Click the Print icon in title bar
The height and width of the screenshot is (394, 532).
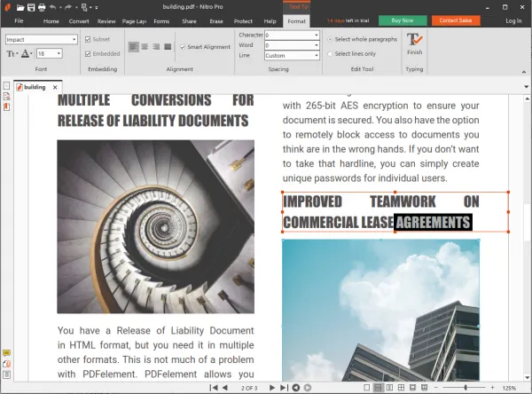(x=42, y=7)
